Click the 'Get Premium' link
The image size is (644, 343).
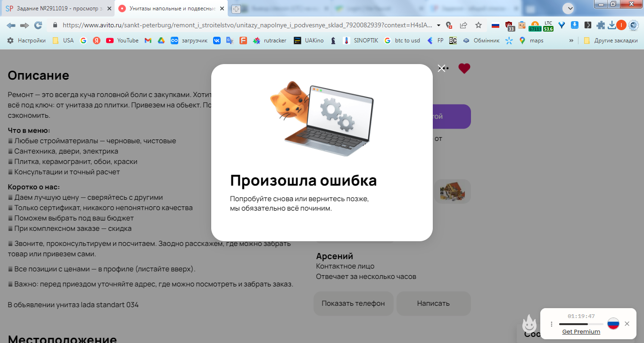click(581, 332)
